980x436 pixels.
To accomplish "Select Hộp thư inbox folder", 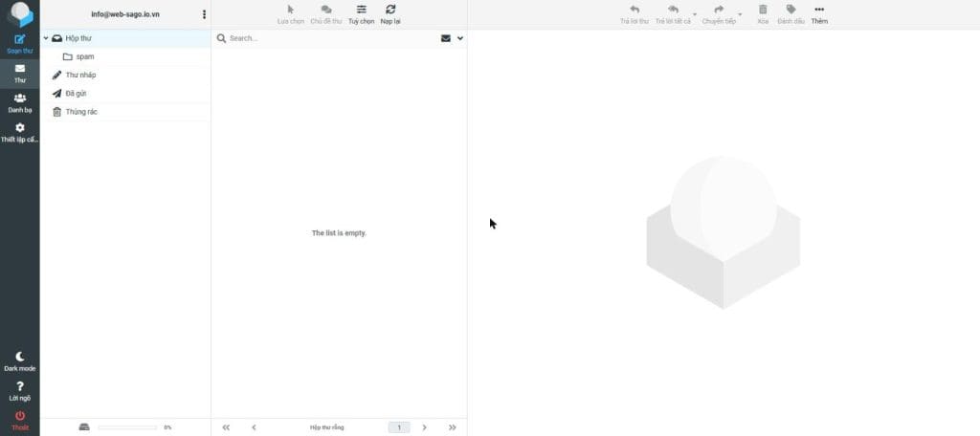I will pos(125,39).
